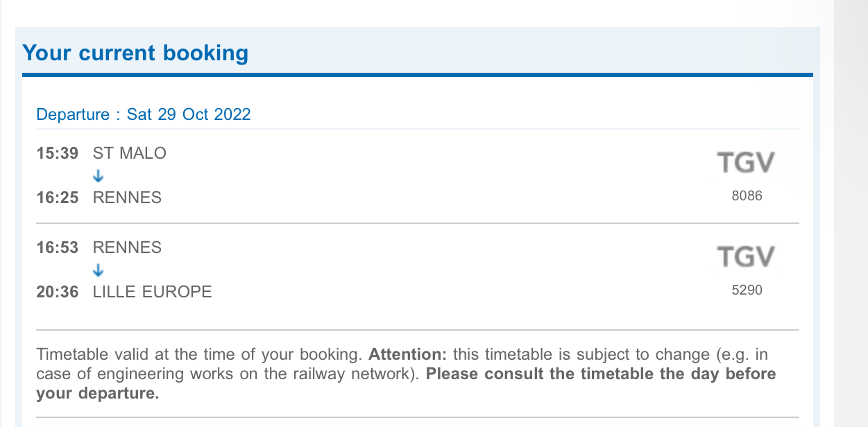Click the TGV logo for train 5290

(x=746, y=257)
